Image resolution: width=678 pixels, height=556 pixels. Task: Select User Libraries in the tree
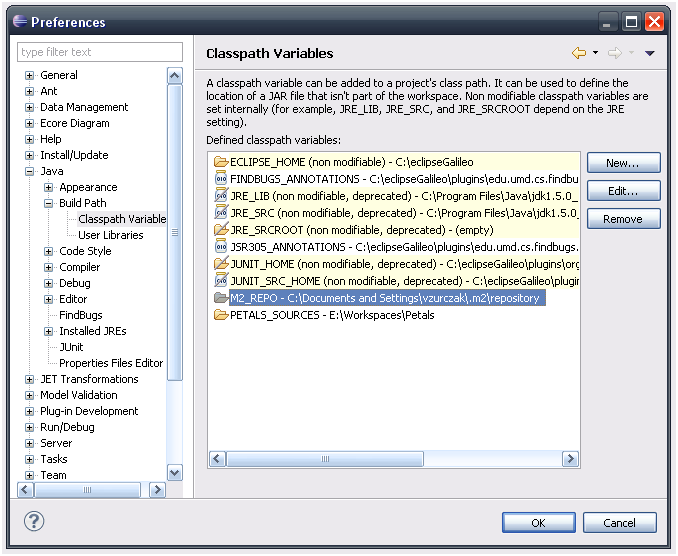[110, 235]
